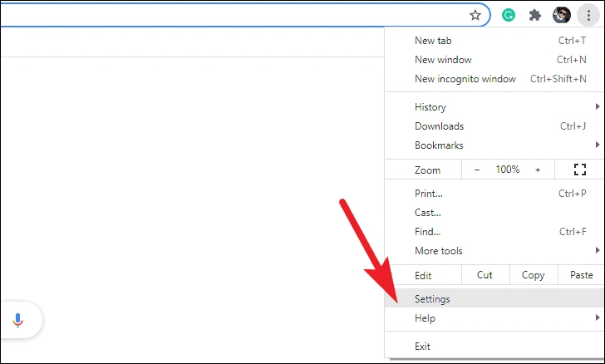Select Find... in the menu

pyautogui.click(x=494, y=232)
